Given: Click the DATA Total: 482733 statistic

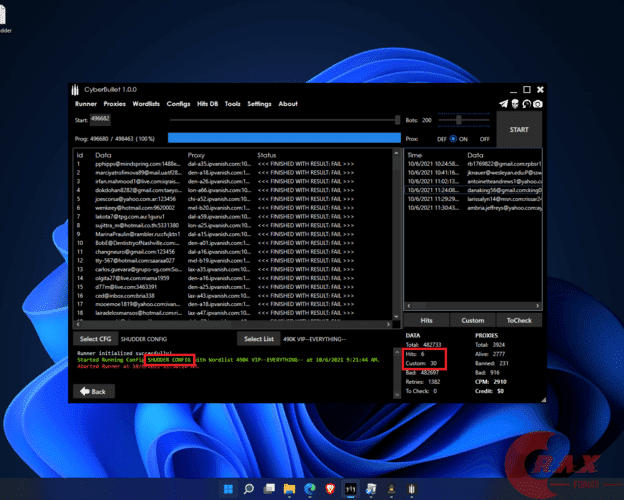Looking at the screenshot, I should coord(423,345).
